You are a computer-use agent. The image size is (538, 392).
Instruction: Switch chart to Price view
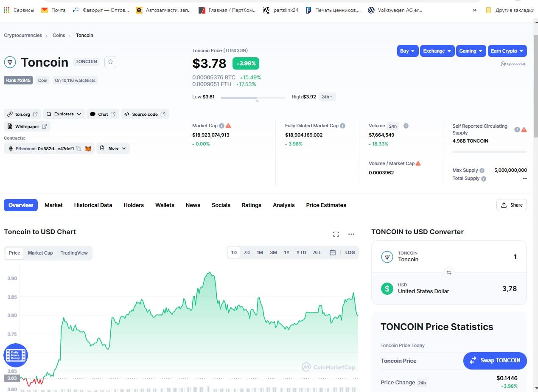[x=14, y=253]
